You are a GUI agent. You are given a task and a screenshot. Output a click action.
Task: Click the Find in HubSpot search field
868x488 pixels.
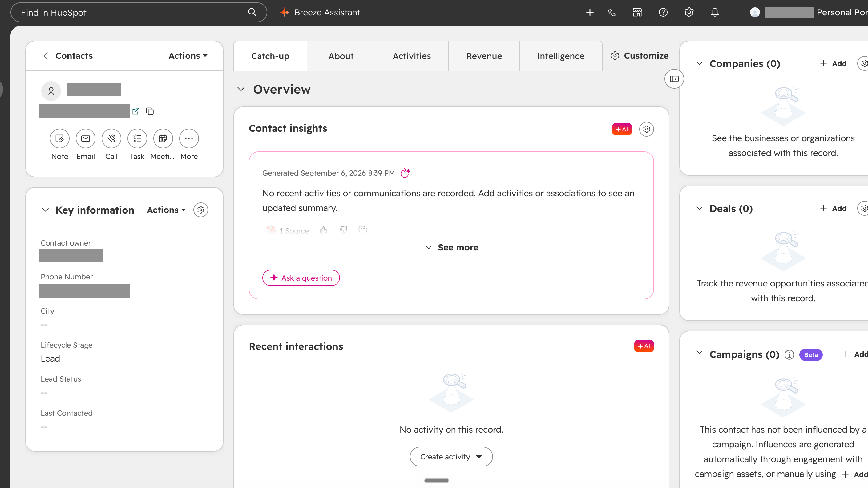pyautogui.click(x=139, y=12)
